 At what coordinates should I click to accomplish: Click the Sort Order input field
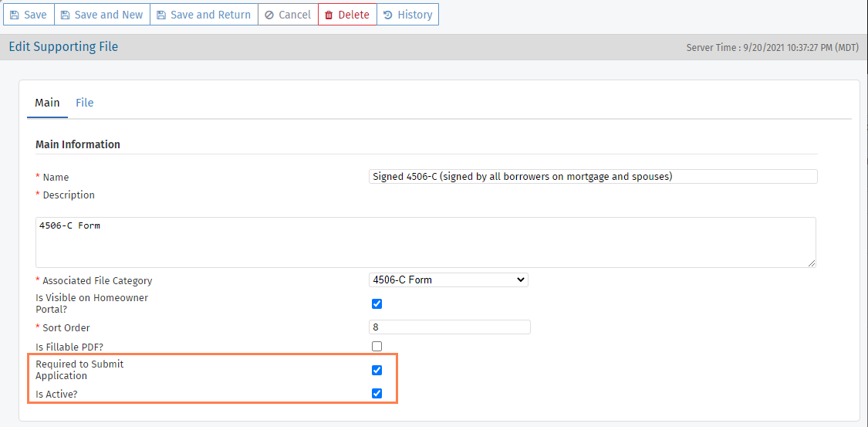pos(450,327)
